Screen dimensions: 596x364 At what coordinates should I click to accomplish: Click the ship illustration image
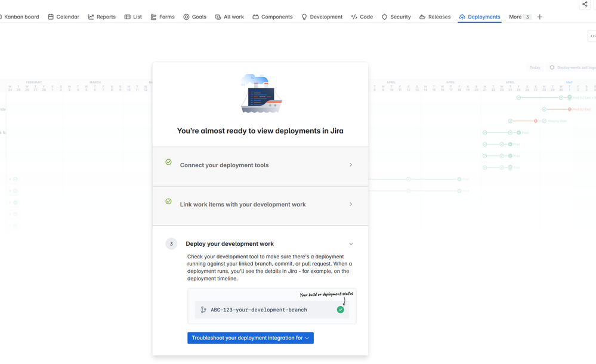[x=261, y=93]
